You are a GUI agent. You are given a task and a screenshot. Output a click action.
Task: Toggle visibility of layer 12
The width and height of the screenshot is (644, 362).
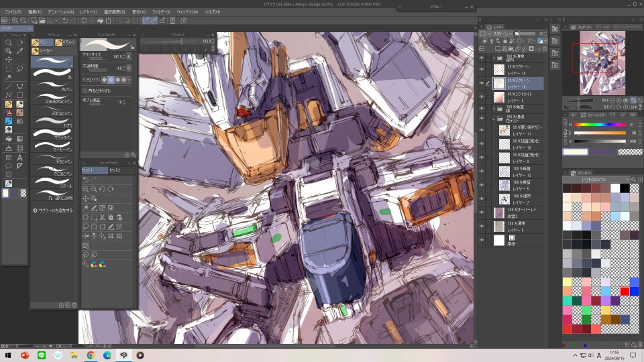[x=482, y=172]
